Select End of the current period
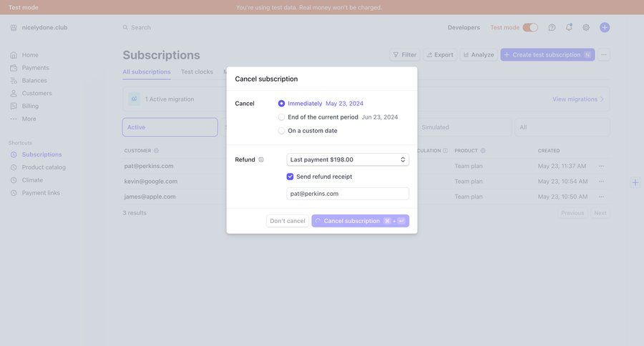Screen dimensions: 644x346 [x=282, y=117]
